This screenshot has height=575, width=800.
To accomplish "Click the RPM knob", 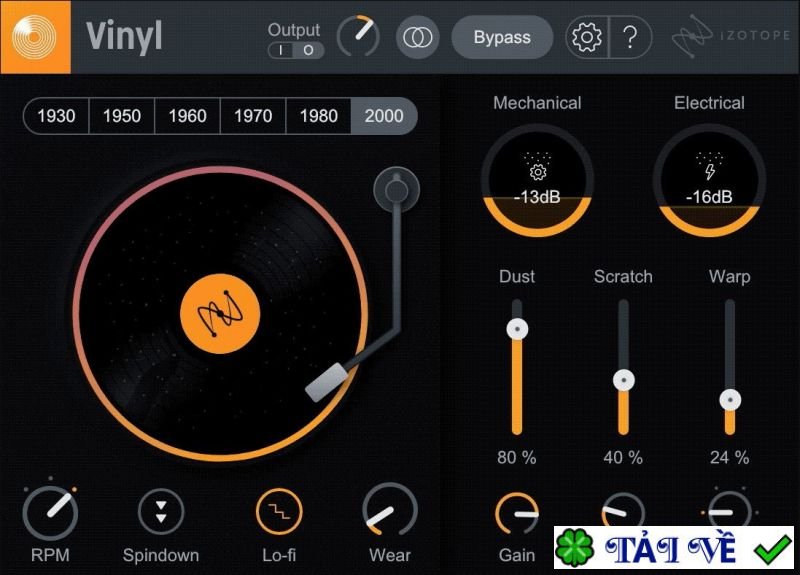I will click(51, 513).
